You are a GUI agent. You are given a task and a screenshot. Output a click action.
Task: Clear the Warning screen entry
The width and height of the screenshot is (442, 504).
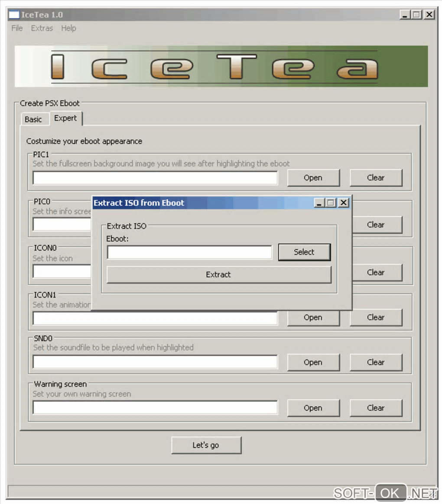376,408
